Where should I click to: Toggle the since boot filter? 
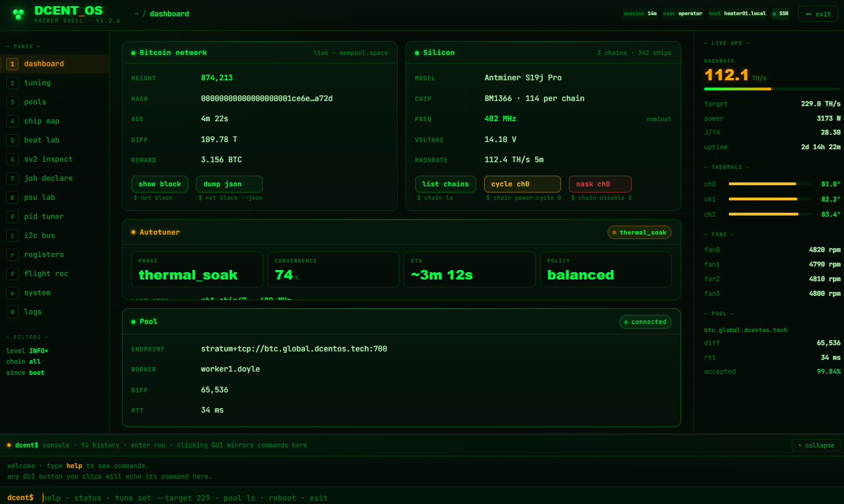pyautogui.click(x=25, y=373)
